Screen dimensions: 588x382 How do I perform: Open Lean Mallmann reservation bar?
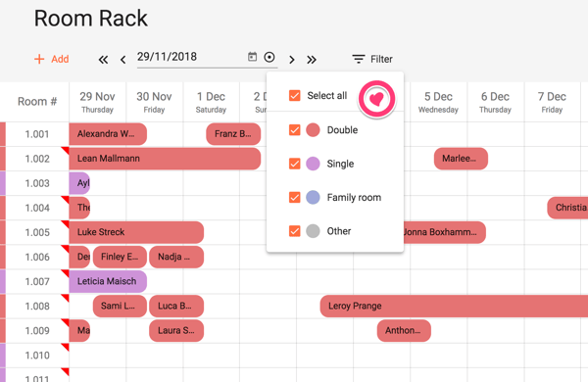tap(165, 159)
